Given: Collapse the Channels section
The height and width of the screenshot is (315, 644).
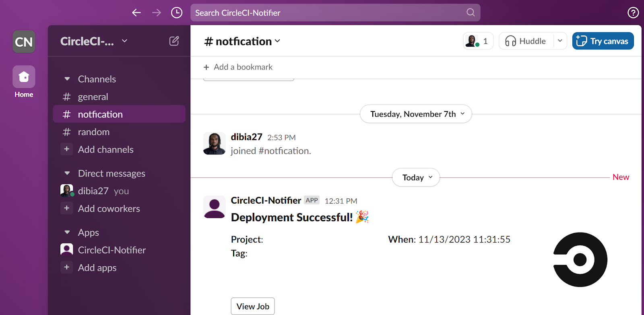Looking at the screenshot, I should pos(67,79).
